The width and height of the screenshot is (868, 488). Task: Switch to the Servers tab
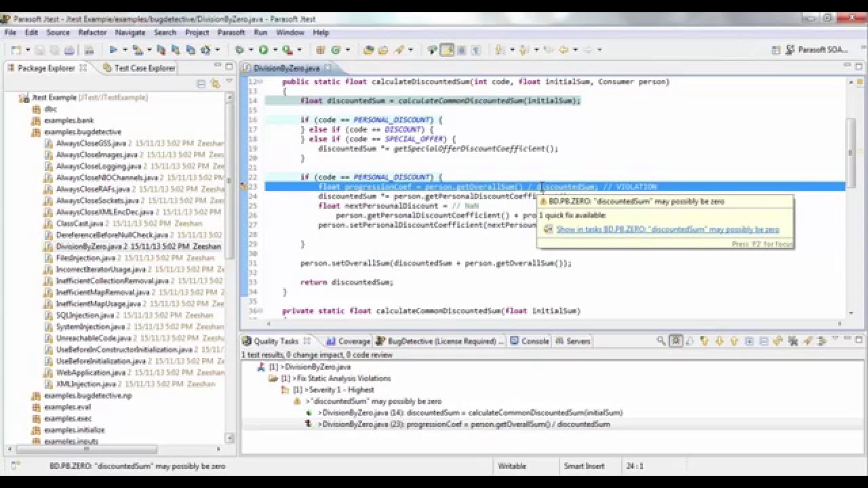pos(572,341)
